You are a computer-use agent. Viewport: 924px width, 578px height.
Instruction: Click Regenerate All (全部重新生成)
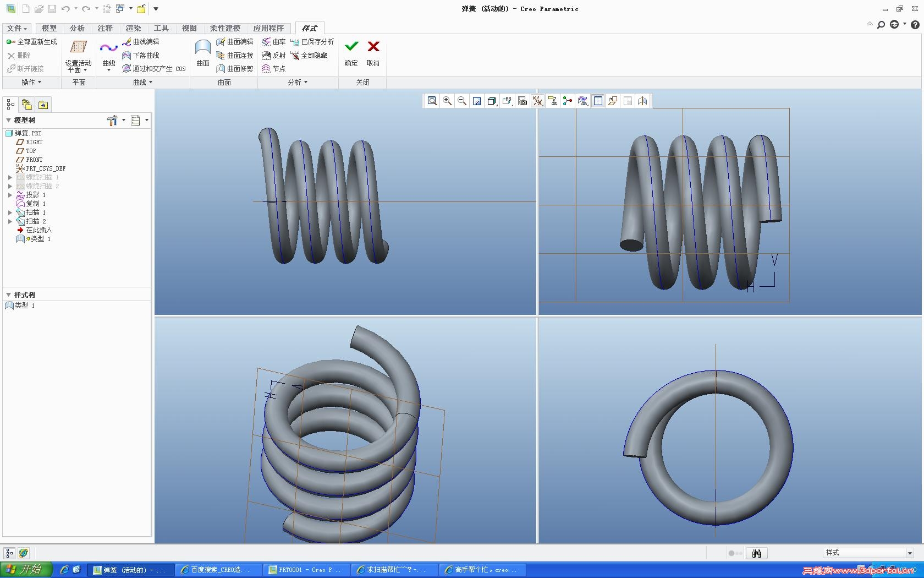32,42
